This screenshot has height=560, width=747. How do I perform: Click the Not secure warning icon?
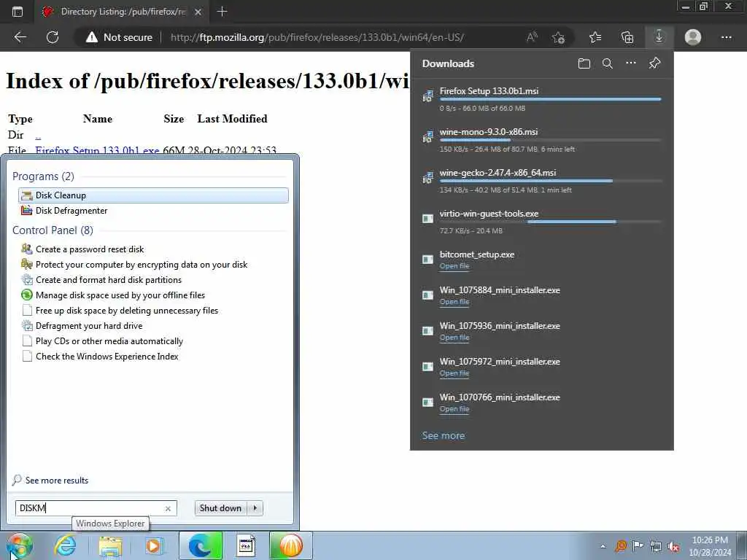point(91,37)
